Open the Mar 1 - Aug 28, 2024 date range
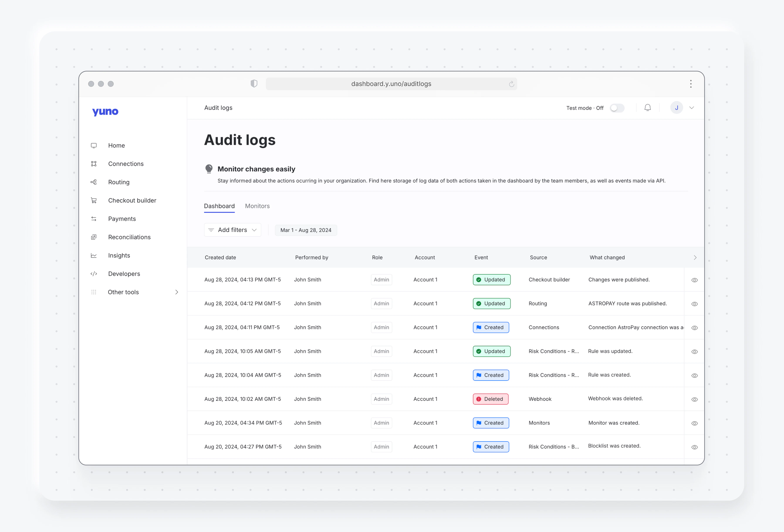Screen dimensions: 784x532 click(306, 230)
